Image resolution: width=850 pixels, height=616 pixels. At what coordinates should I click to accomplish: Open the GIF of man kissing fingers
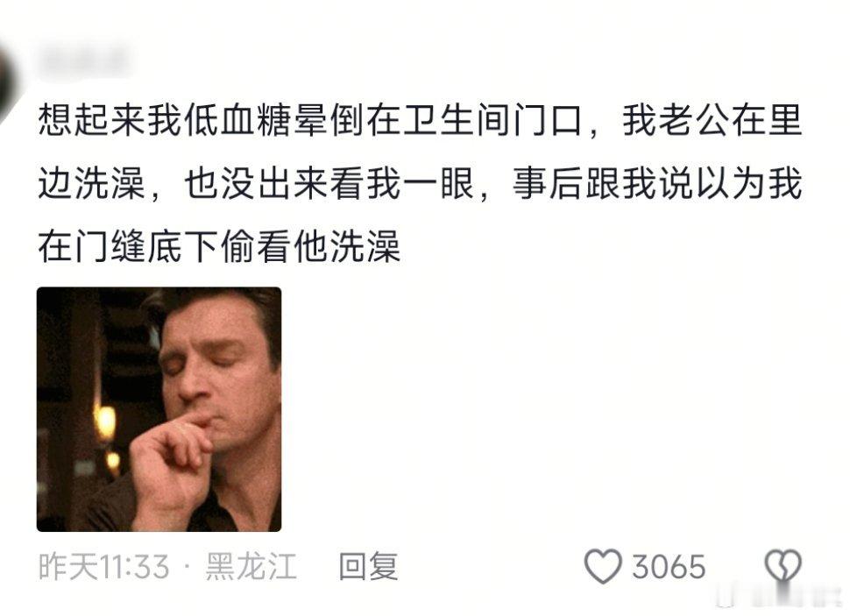pos(159,409)
